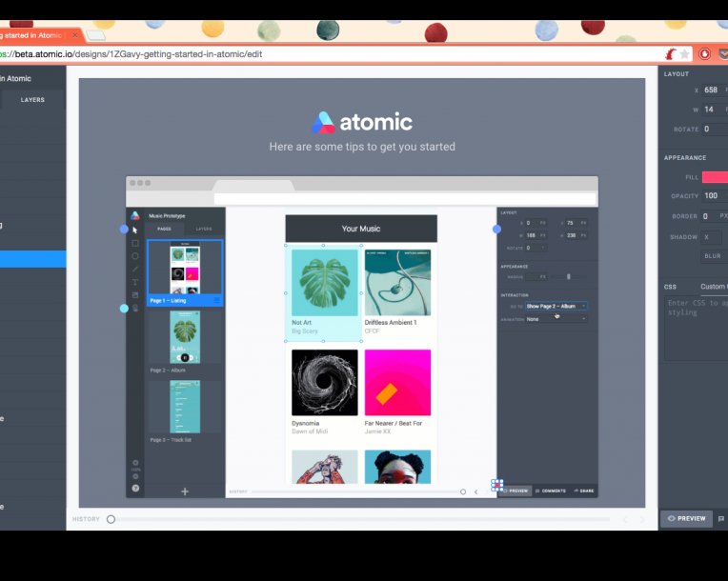Select the Rectangle tool in illustration toolbar
The width and height of the screenshot is (728, 581).
pyautogui.click(x=135, y=243)
